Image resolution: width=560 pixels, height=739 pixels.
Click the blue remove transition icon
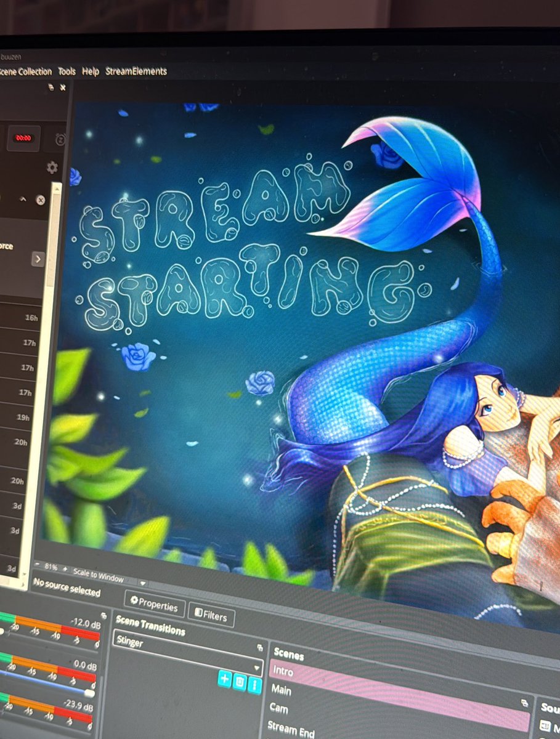240,681
